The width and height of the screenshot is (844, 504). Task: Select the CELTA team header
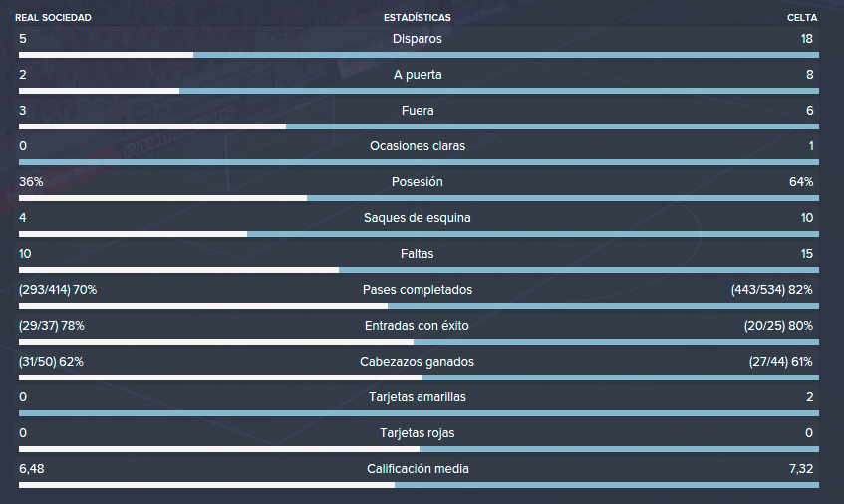[x=802, y=18]
